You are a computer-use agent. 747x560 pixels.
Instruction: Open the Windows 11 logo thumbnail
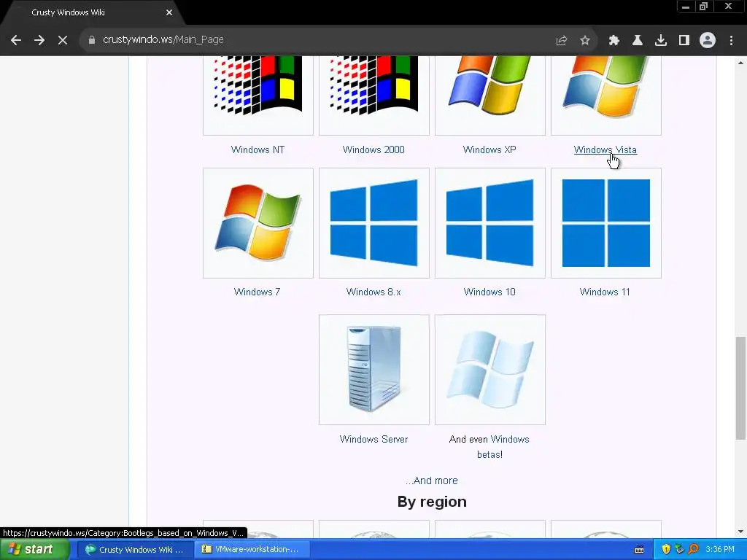coord(606,223)
